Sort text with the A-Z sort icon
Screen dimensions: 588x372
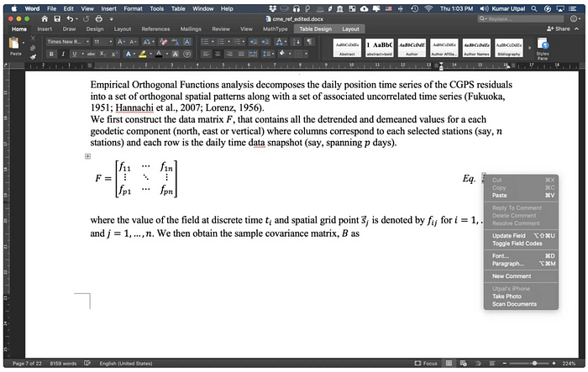pyautogui.click(x=296, y=42)
